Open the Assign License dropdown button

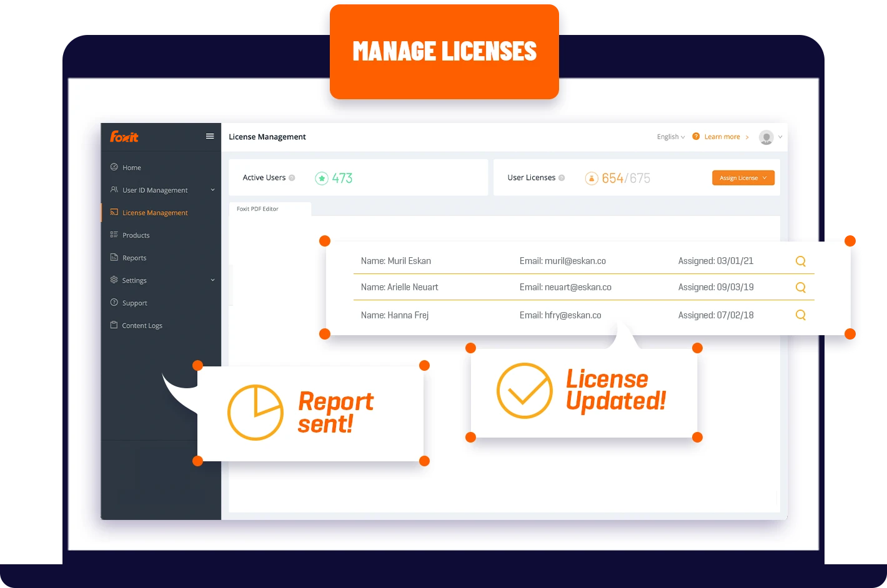743,178
